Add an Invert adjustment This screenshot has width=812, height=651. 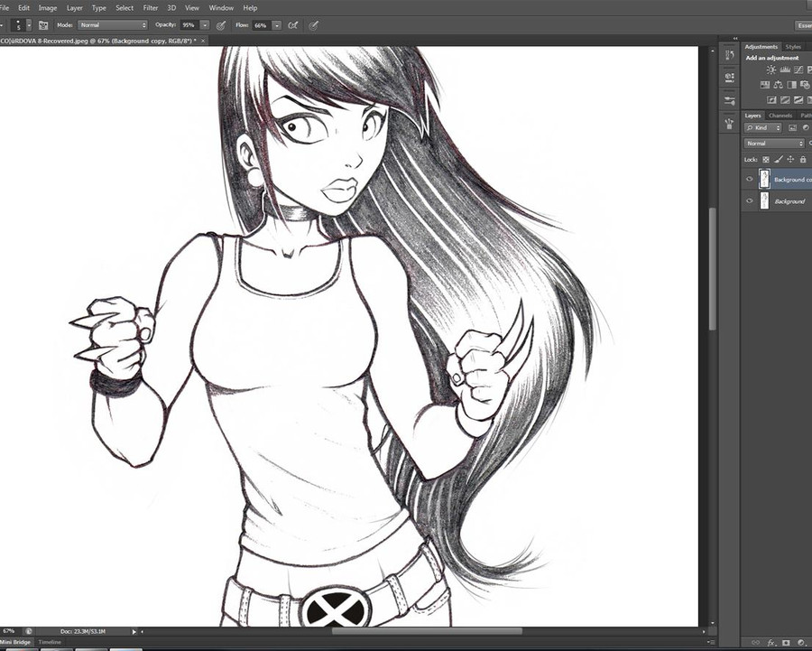click(x=771, y=100)
